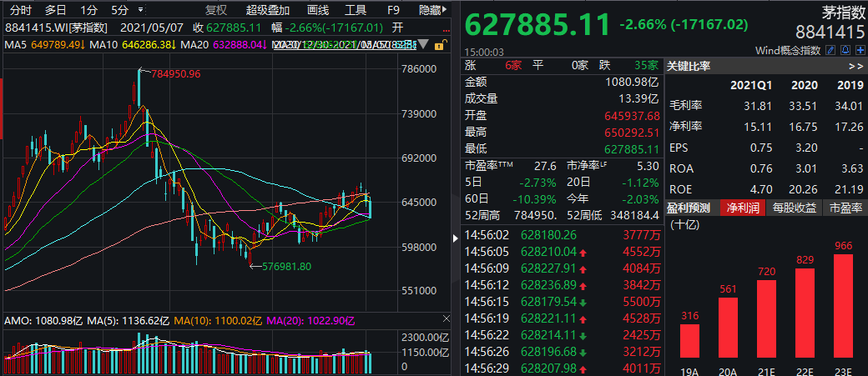This screenshot has width=868, height=376.
Task: Click the 关键比率 panel header
Action: click(688, 67)
